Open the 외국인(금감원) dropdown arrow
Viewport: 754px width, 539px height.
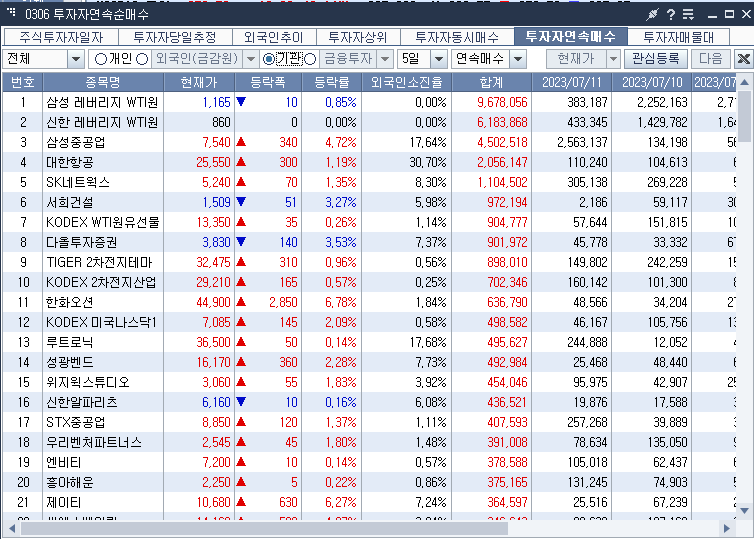coord(251,60)
